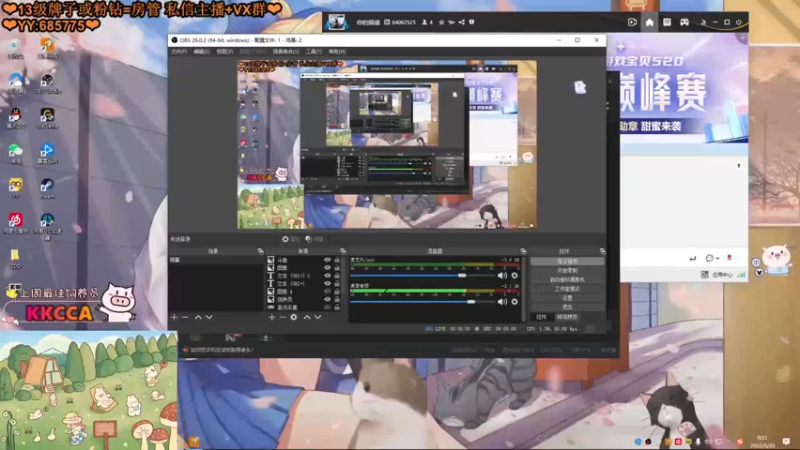Click the first mixer channel volume slider

point(423,276)
